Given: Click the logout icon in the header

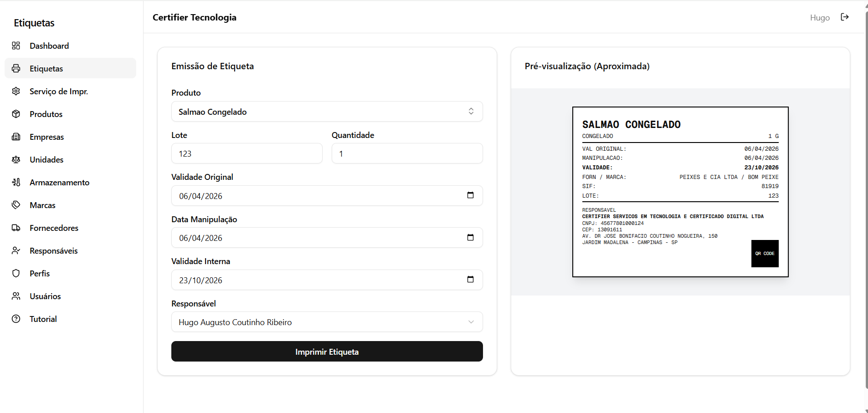Looking at the screenshot, I should click(x=845, y=17).
